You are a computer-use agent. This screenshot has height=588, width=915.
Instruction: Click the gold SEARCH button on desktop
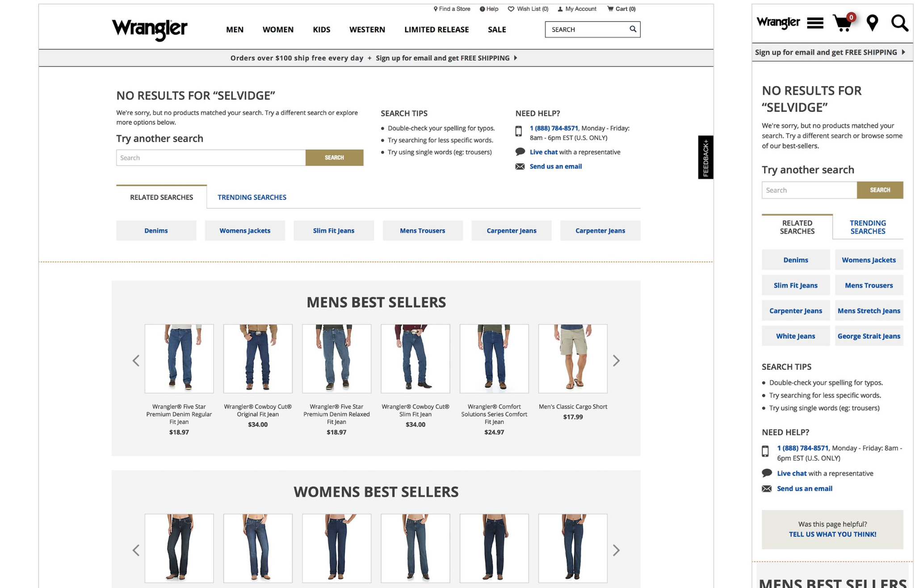tap(334, 158)
